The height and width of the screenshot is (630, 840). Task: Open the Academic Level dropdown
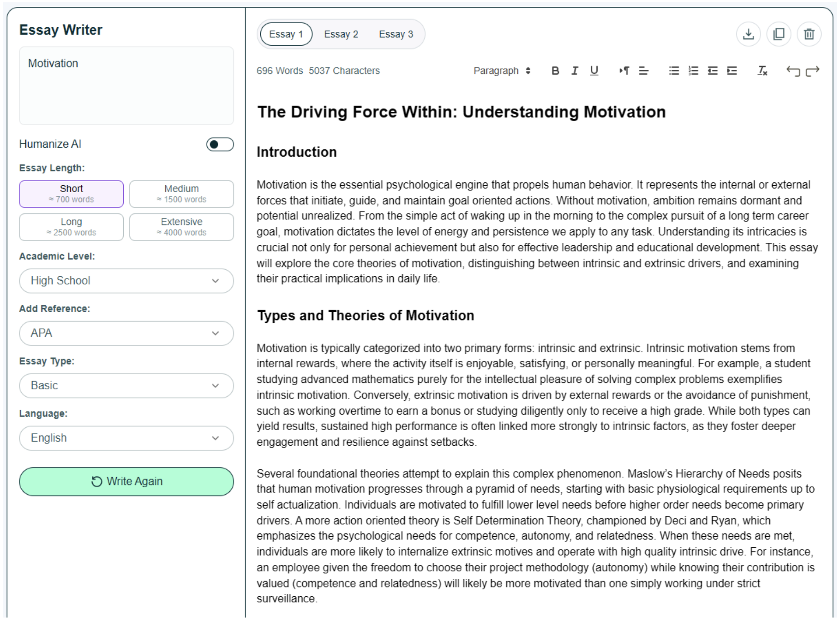pos(126,281)
